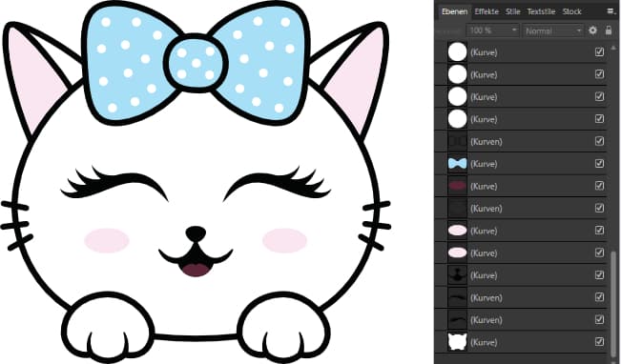Uncheck the upper pink ellipse layer visibility
Viewport: 621px width, 364px height.
(599, 230)
